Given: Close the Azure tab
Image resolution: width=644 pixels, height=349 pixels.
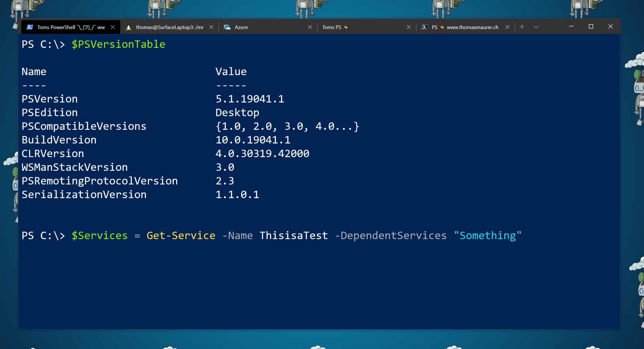Looking at the screenshot, I should coord(310,27).
